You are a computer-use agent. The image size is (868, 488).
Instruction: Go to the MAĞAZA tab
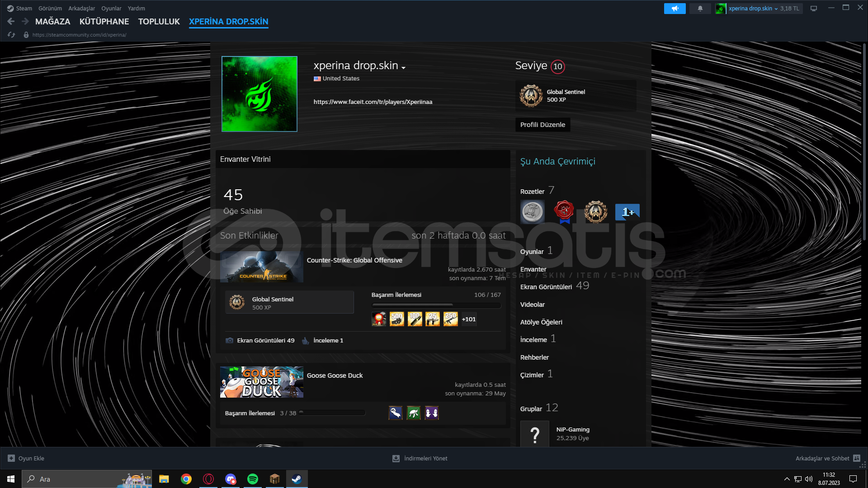[52, 21]
